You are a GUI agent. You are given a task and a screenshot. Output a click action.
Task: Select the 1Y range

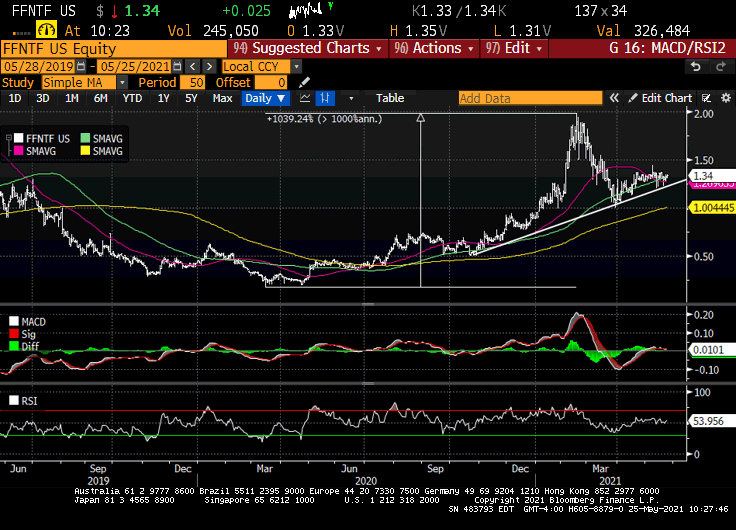pyautogui.click(x=163, y=98)
